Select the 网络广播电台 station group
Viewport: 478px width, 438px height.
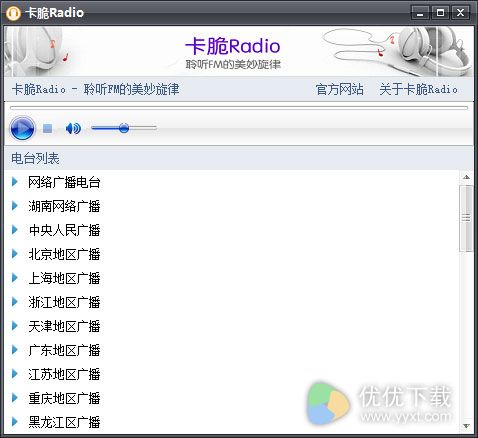[64, 182]
